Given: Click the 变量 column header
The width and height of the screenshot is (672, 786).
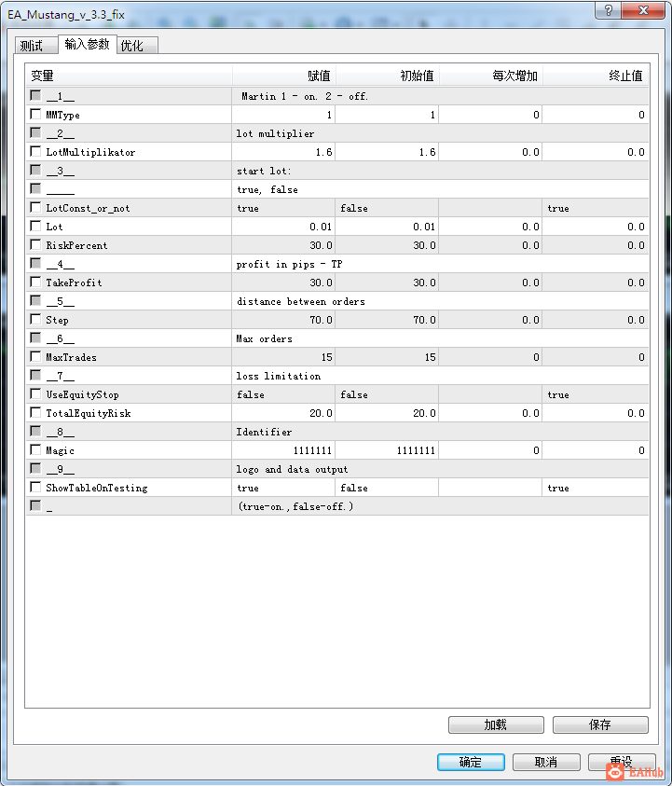Looking at the screenshot, I should [129, 76].
